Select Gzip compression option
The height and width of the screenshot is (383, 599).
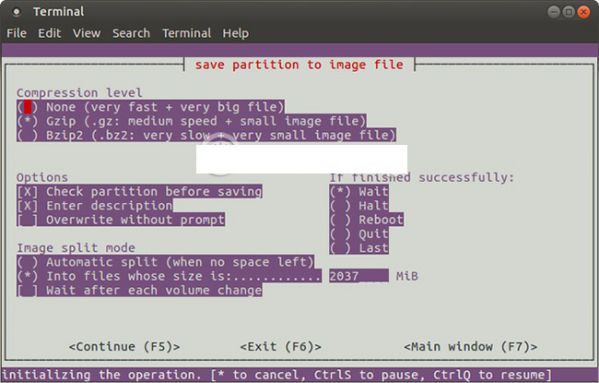pos(191,121)
